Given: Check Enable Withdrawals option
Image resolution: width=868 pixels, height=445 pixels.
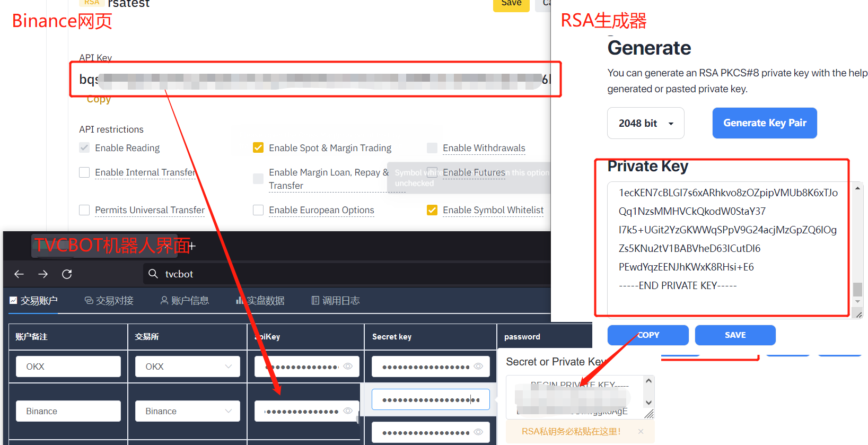Looking at the screenshot, I should [x=432, y=147].
